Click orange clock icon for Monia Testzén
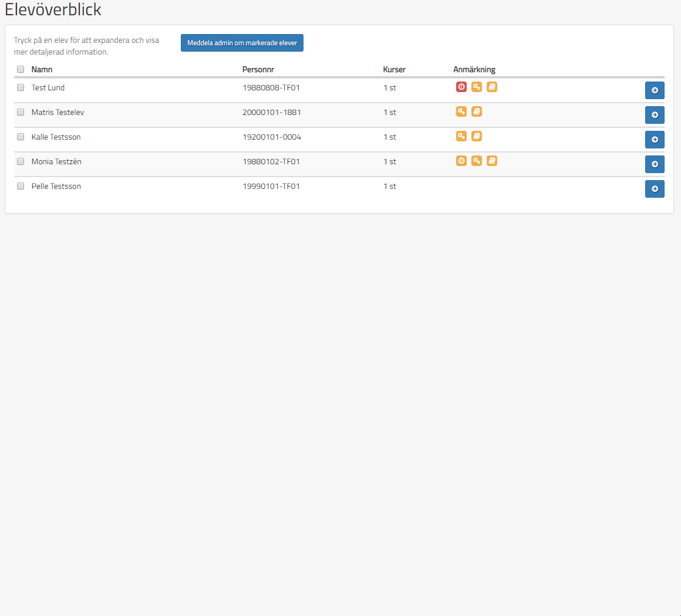 (x=461, y=161)
